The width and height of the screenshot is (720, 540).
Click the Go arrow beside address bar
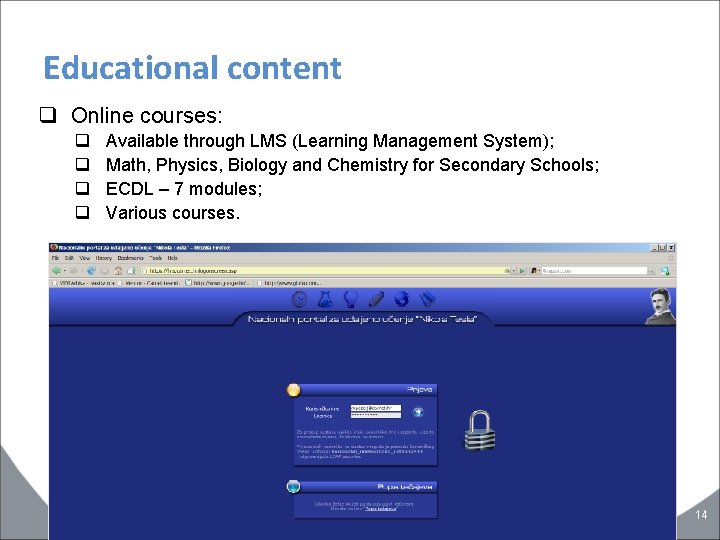click(x=522, y=271)
